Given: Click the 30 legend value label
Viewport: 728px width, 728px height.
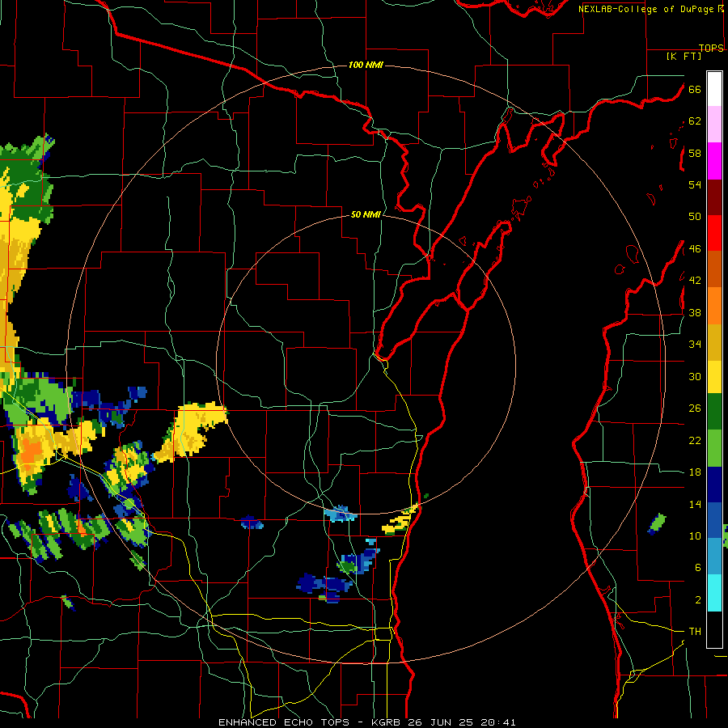Looking at the screenshot, I should click(695, 376).
